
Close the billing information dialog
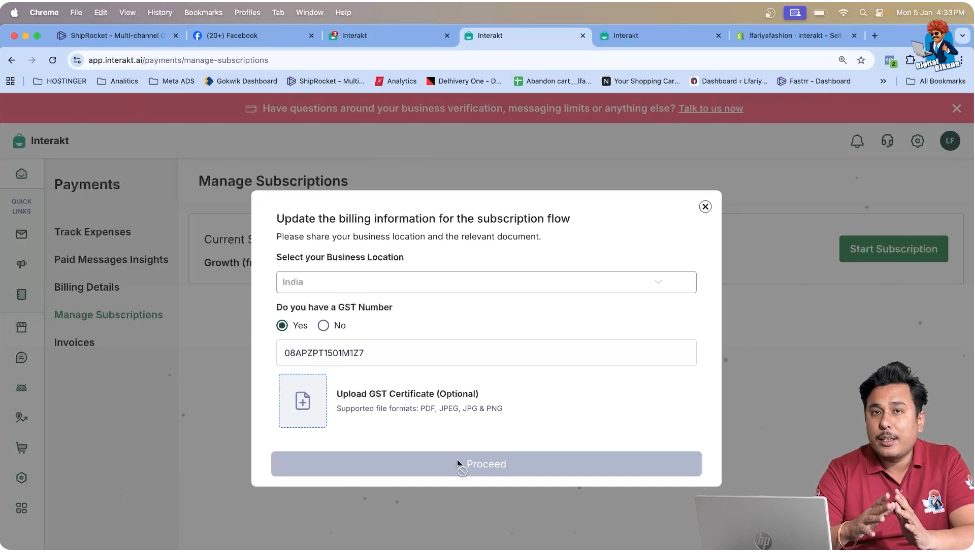(x=705, y=206)
